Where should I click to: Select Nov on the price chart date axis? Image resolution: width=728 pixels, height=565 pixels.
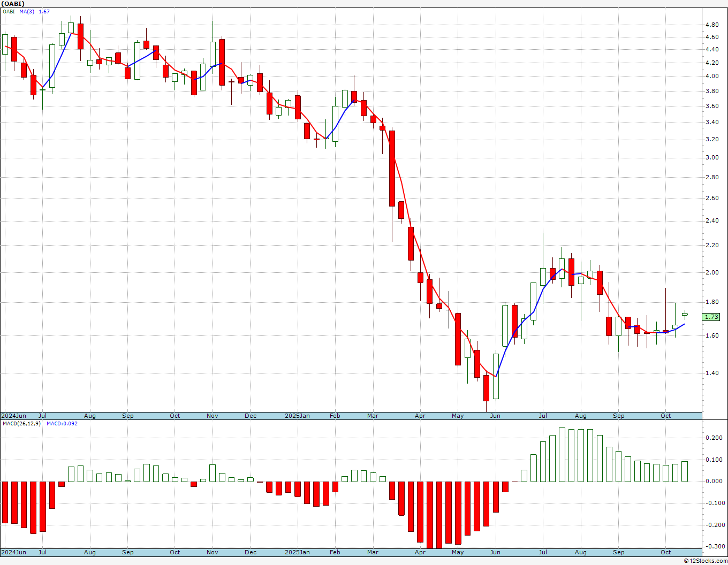point(213,416)
